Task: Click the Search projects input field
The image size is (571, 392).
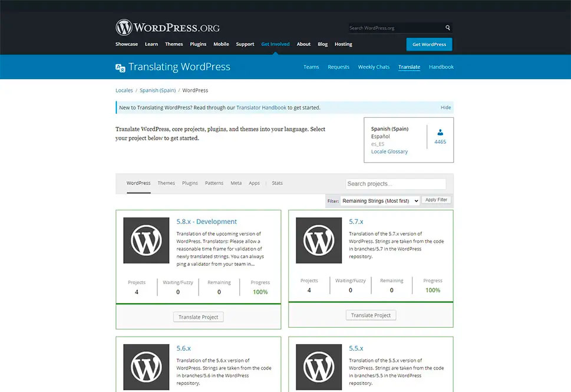Action: (x=395, y=184)
